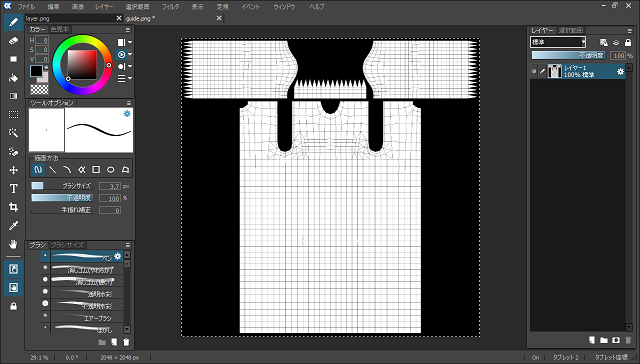Open the color wheel mode dropdown arrow
This screenshot has height=364, width=640.
tap(130, 54)
